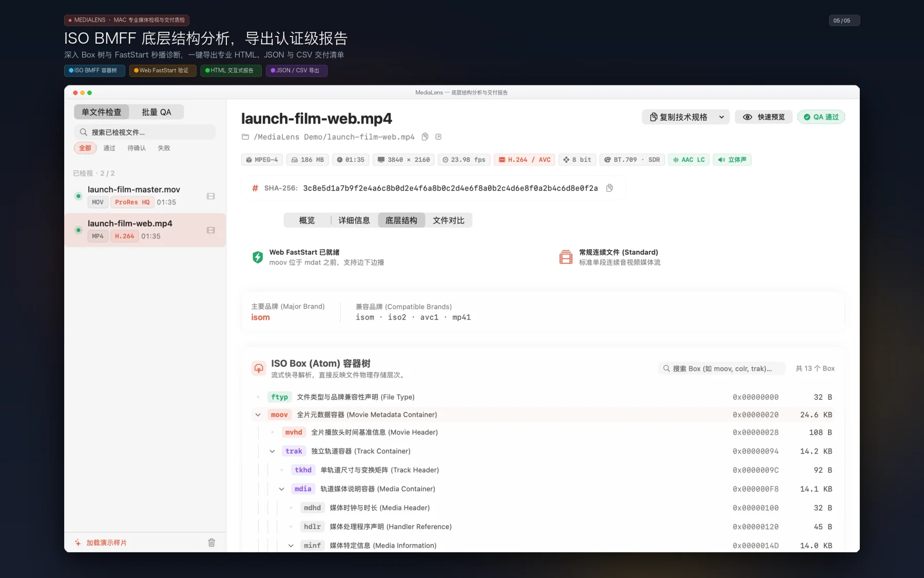Click the ISO Box container tree icon
Screen dimensions: 924x578
click(x=259, y=368)
